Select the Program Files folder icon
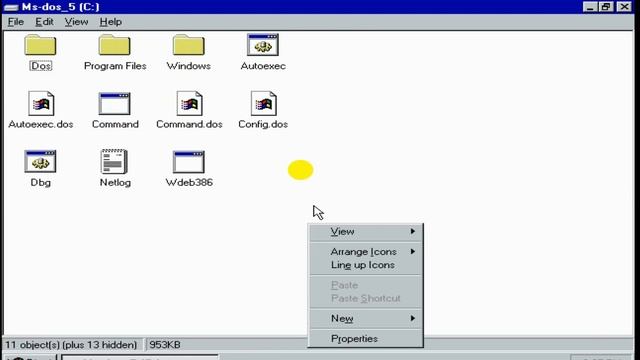The image size is (640, 360). (x=114, y=45)
